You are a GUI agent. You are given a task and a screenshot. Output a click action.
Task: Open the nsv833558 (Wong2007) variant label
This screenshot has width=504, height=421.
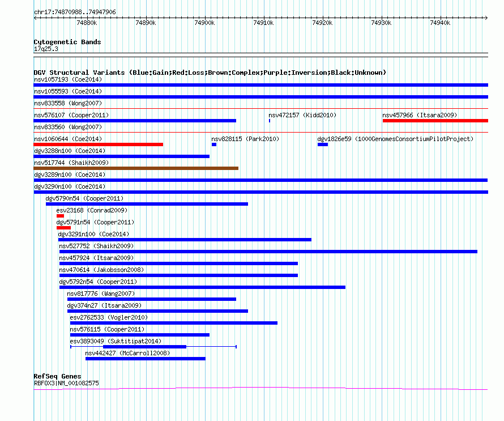click(x=68, y=103)
